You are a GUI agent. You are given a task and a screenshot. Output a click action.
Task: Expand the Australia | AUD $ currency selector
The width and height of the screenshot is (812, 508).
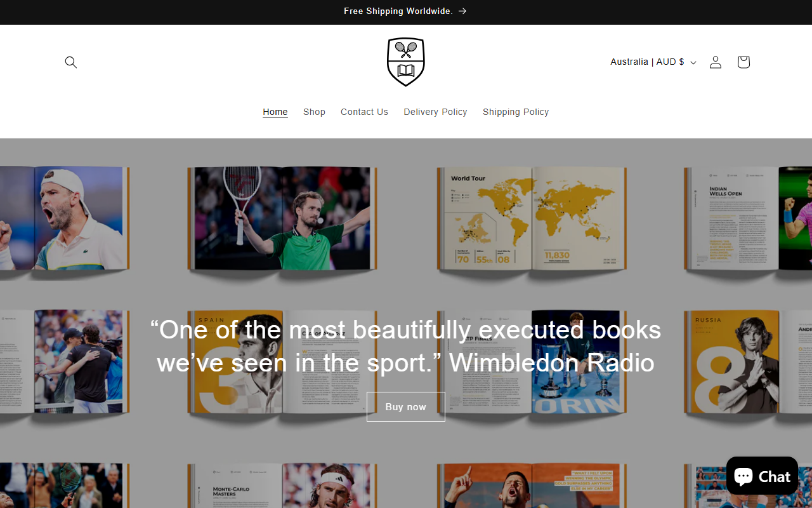(x=653, y=62)
